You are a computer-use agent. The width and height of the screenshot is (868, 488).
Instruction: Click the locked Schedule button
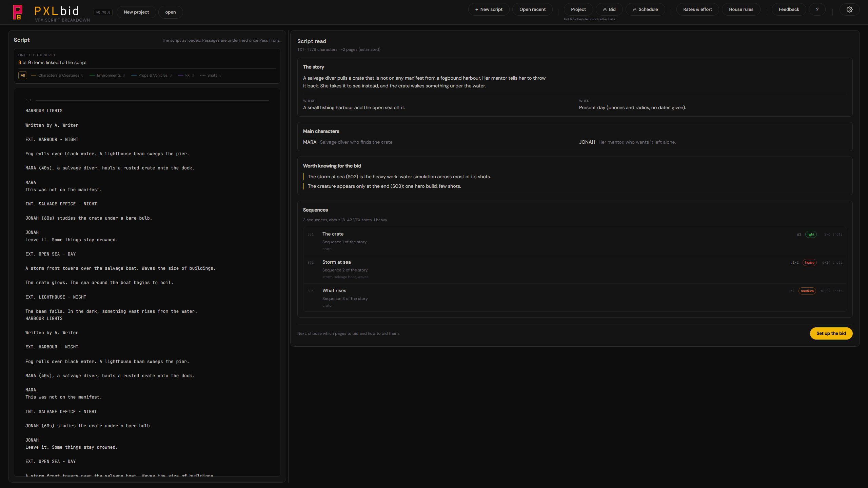pyautogui.click(x=645, y=9)
